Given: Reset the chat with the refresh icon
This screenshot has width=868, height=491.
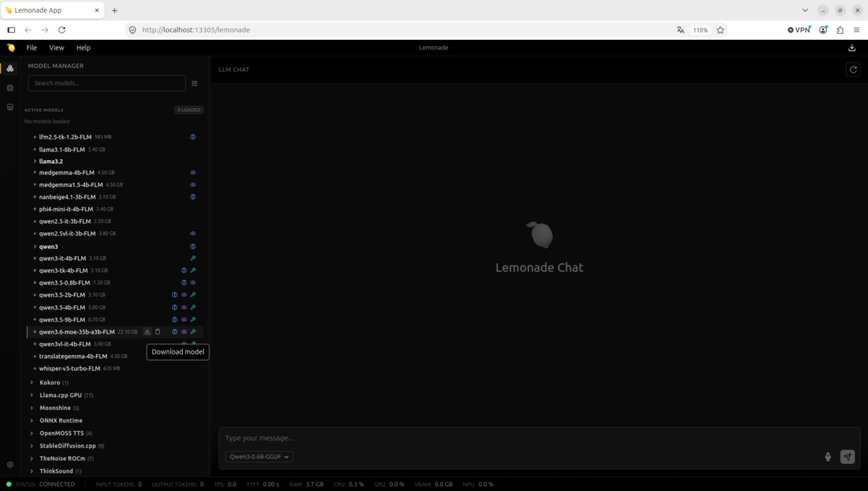Looking at the screenshot, I should pyautogui.click(x=854, y=69).
